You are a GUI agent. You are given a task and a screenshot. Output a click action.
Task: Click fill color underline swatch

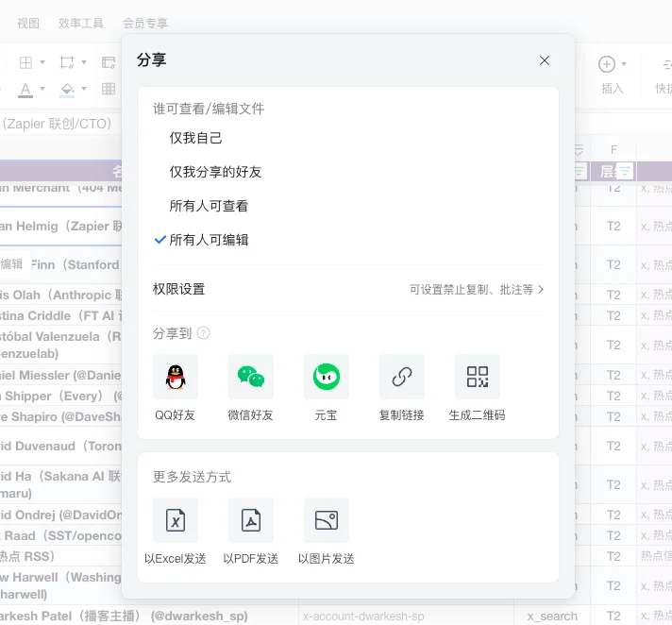[67, 96]
